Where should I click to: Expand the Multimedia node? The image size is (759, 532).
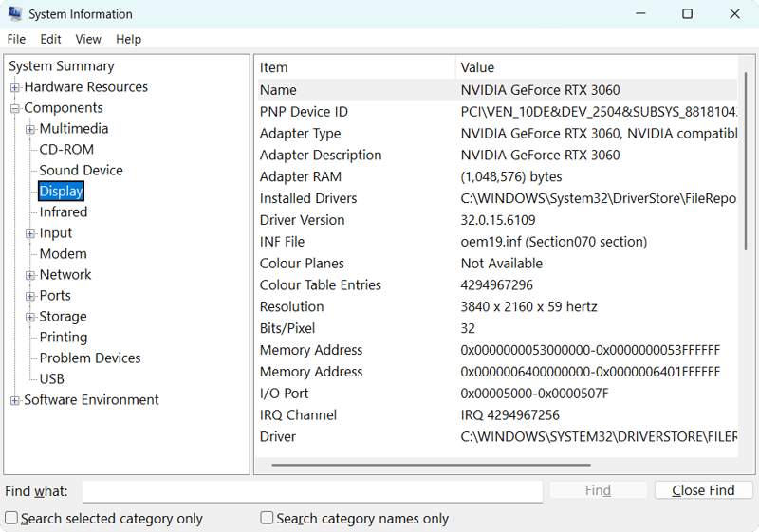tap(30, 129)
